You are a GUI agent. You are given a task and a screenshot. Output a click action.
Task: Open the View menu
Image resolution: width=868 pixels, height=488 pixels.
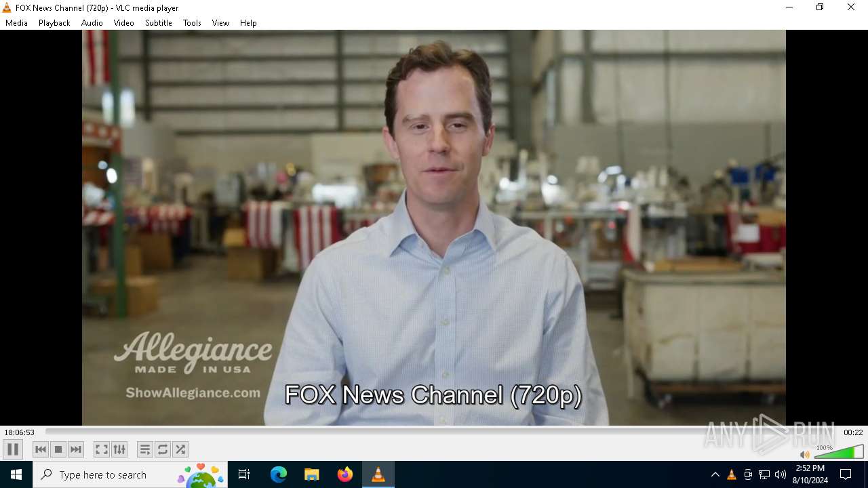coord(220,23)
